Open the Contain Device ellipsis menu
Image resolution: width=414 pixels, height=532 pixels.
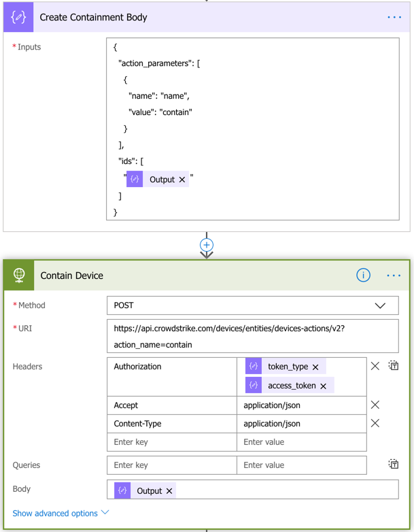pyautogui.click(x=394, y=276)
